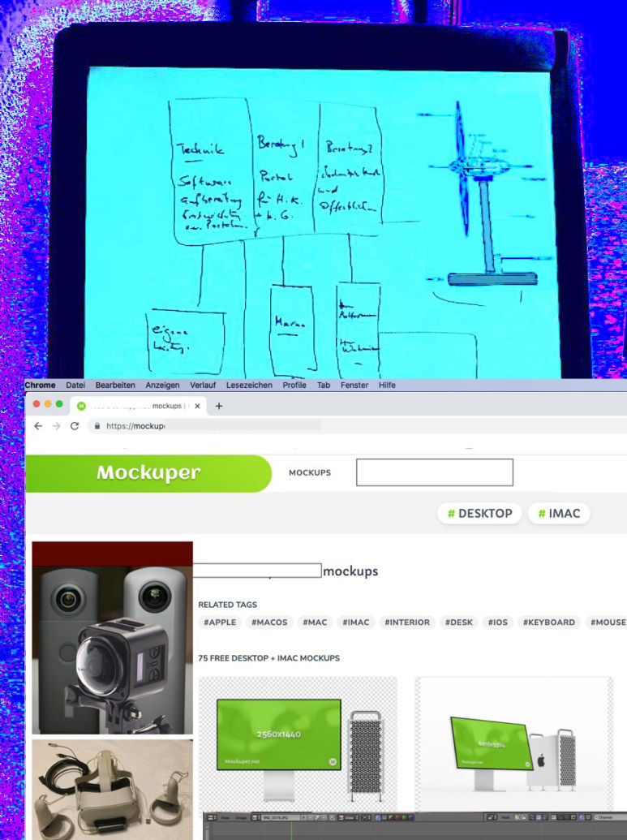Open the Lesezeichen menu

tap(249, 385)
